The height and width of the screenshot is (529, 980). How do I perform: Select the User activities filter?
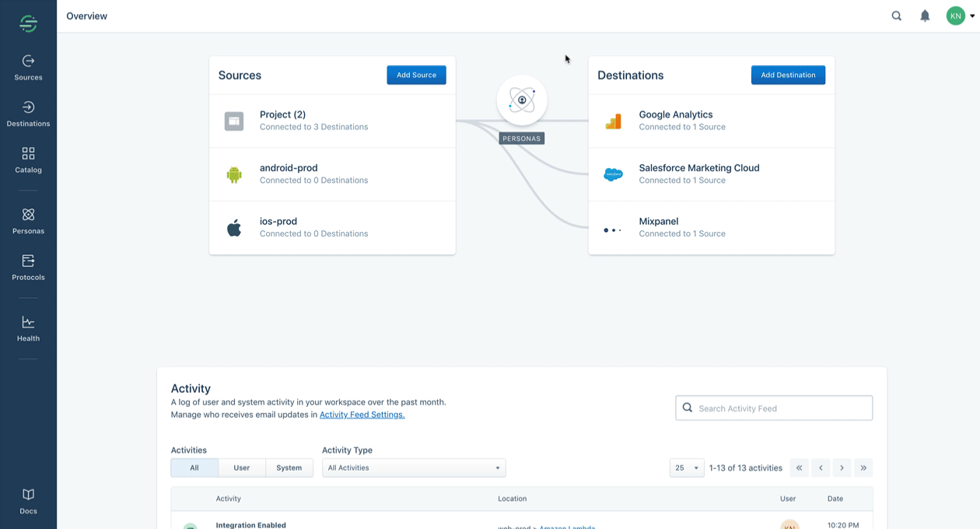tap(242, 468)
